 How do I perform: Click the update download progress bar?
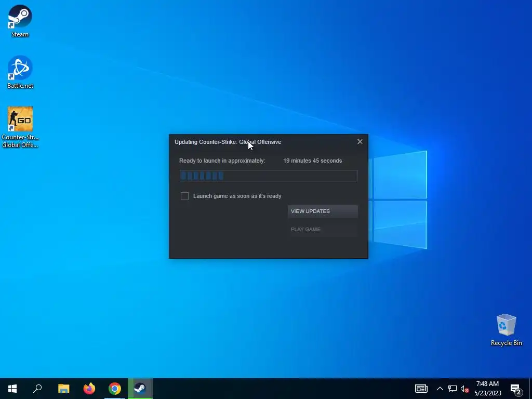tap(269, 176)
